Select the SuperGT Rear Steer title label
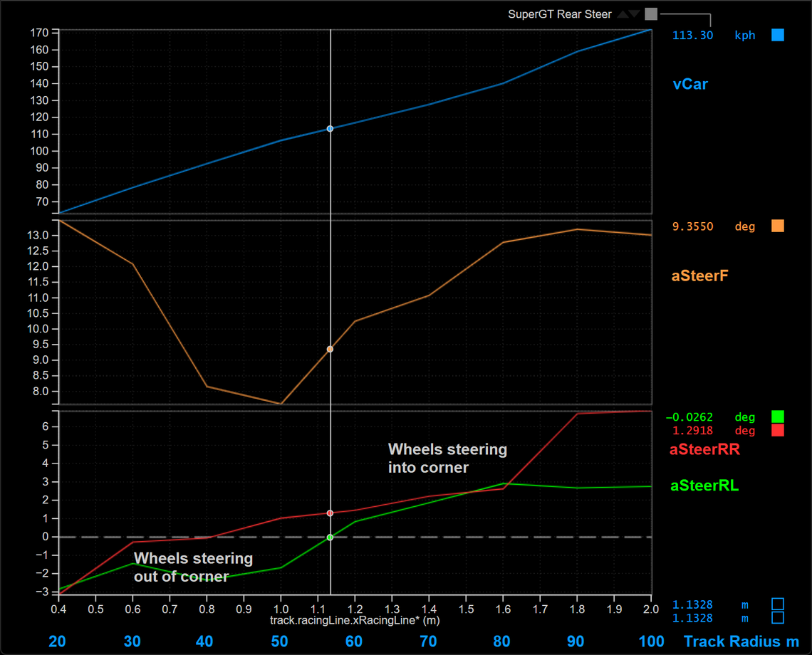This screenshot has height=655, width=812. pyautogui.click(x=559, y=14)
